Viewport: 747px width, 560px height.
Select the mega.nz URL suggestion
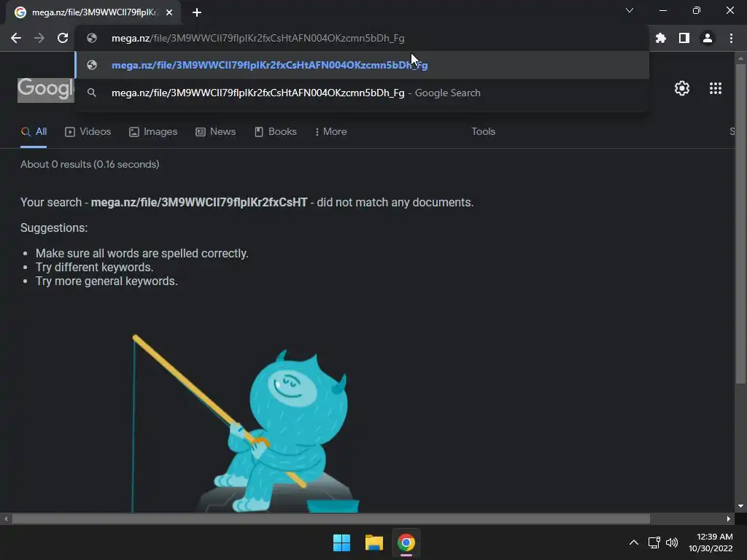pos(362,65)
